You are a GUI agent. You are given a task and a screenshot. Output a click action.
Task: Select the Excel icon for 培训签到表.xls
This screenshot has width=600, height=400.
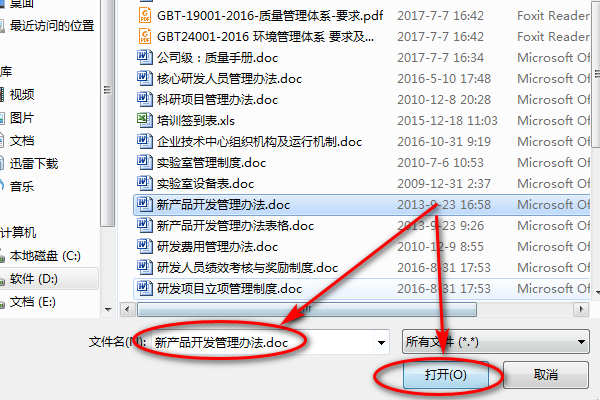pyautogui.click(x=145, y=120)
